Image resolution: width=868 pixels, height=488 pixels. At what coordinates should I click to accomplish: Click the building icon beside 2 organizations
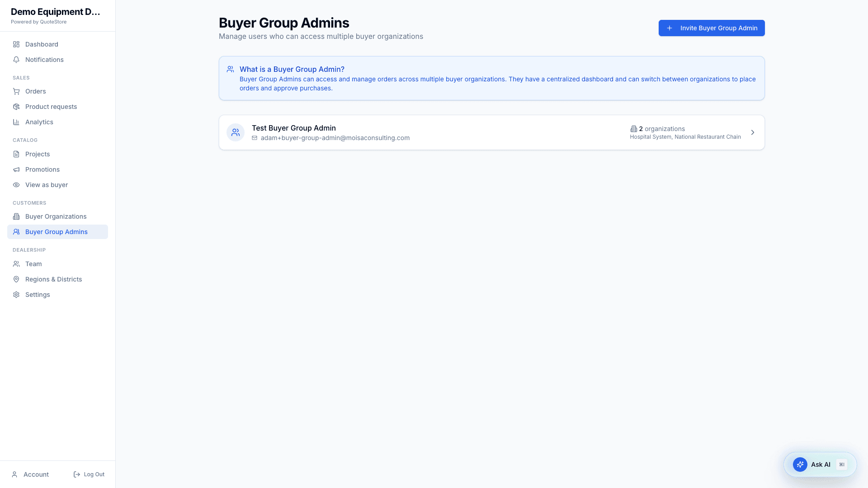pyautogui.click(x=633, y=129)
